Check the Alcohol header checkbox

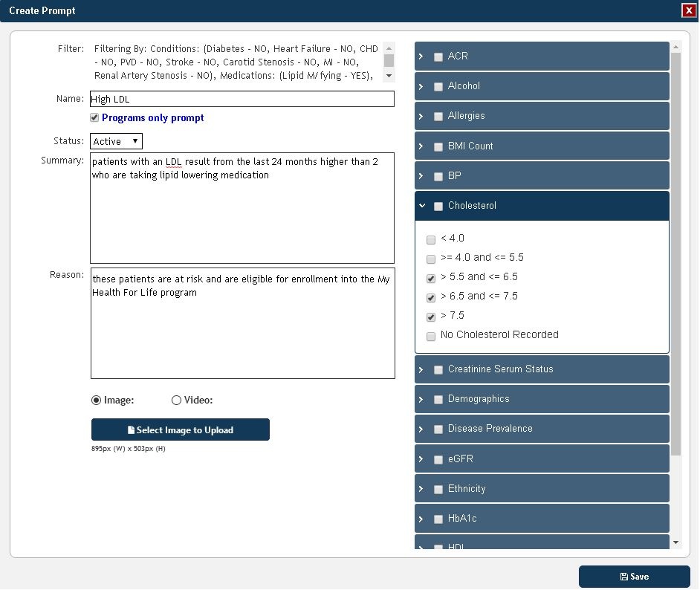[x=438, y=87]
